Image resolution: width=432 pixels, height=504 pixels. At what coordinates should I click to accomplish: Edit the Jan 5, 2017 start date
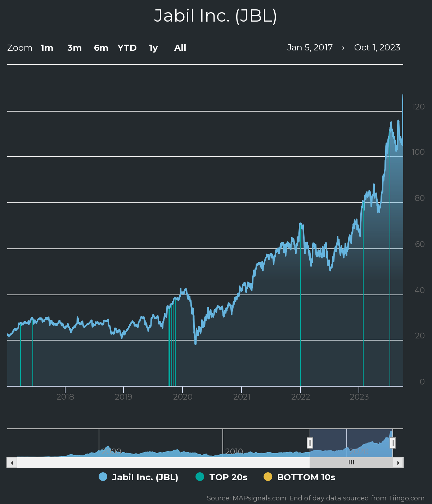[310, 48]
